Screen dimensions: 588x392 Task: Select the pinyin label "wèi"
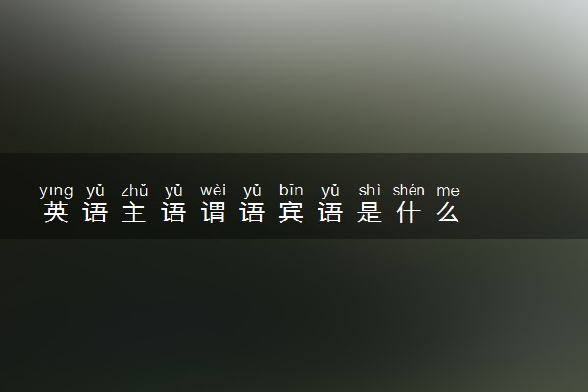[x=213, y=190]
